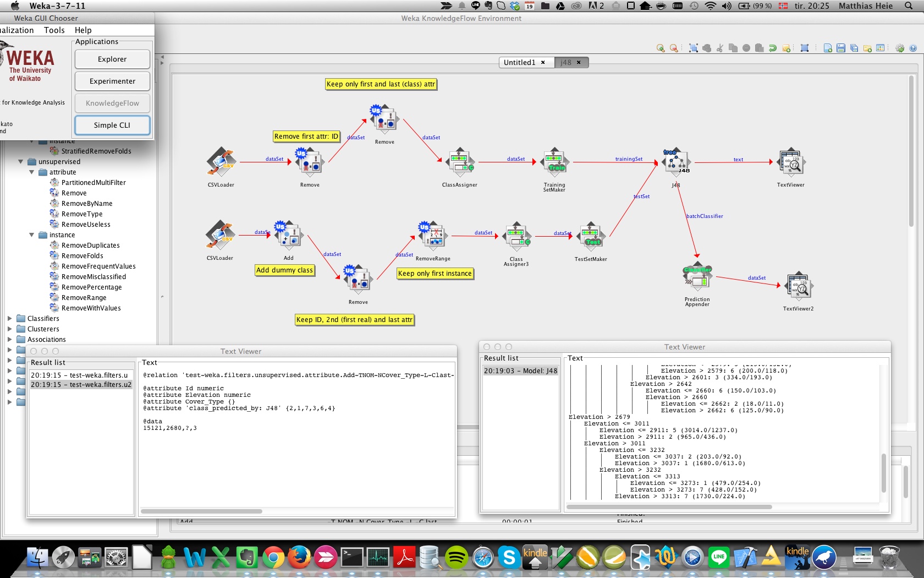924x578 pixels.
Task: Click the copy toolbar icon
Action: pos(733,48)
